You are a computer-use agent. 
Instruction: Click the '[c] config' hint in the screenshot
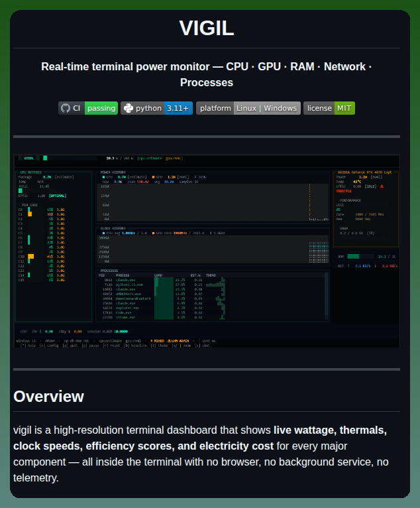[x=49, y=346]
